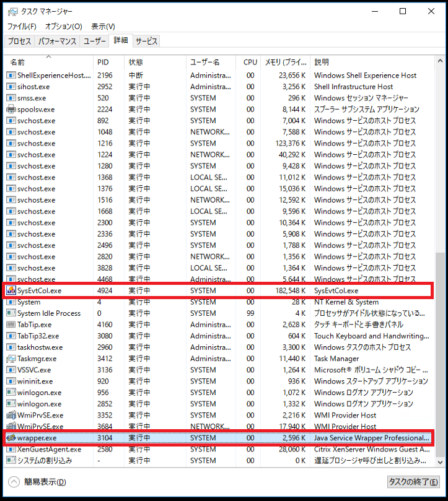Click the winlogon.exe icon for PID 2852

coord(11,404)
